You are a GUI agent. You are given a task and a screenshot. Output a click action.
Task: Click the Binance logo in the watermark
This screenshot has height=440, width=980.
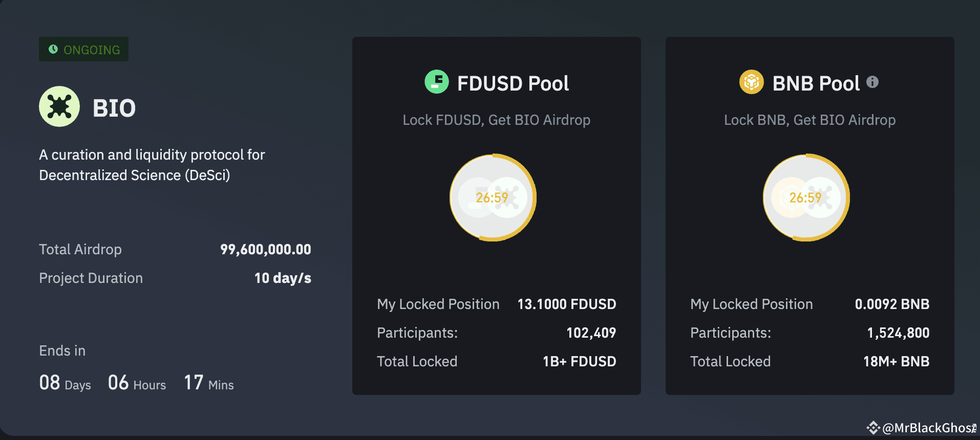[x=873, y=428]
